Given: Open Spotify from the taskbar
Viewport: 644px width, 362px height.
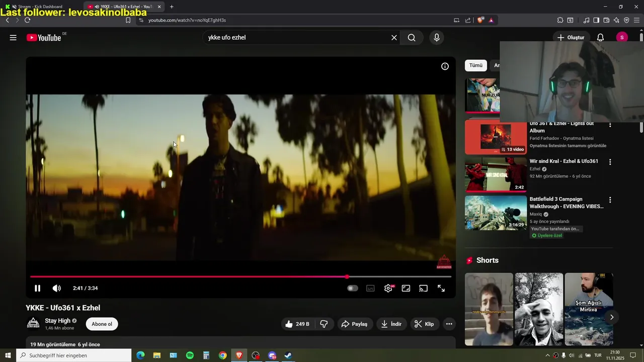Looking at the screenshot, I should pyautogui.click(x=190, y=355).
